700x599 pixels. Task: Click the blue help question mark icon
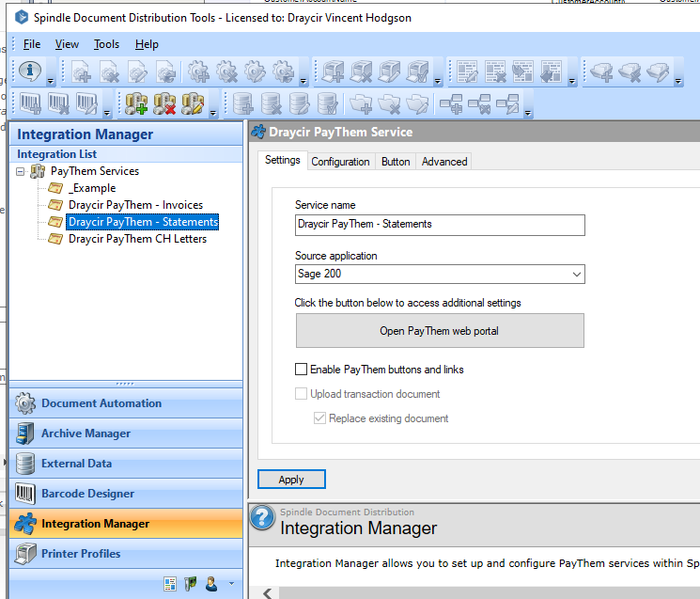click(x=262, y=518)
